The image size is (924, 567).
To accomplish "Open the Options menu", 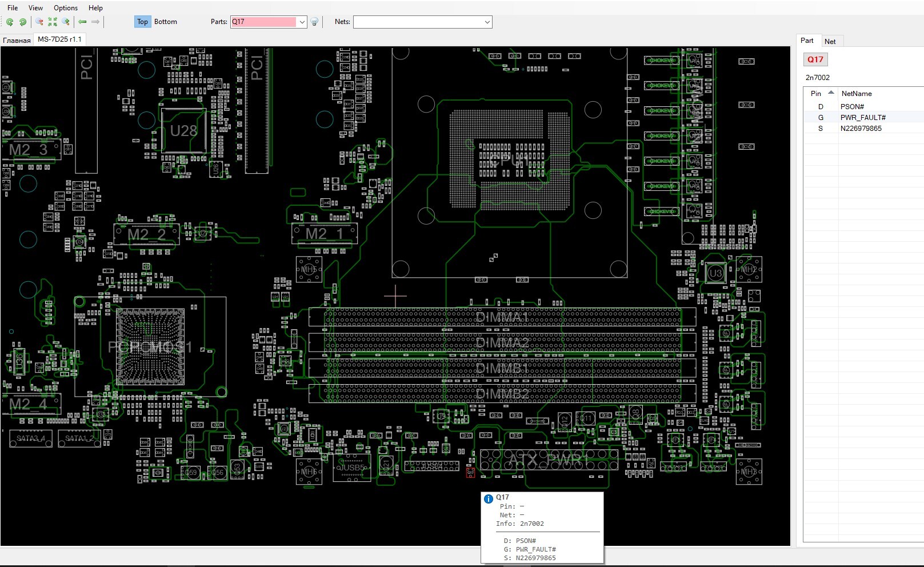I will 66,8.
